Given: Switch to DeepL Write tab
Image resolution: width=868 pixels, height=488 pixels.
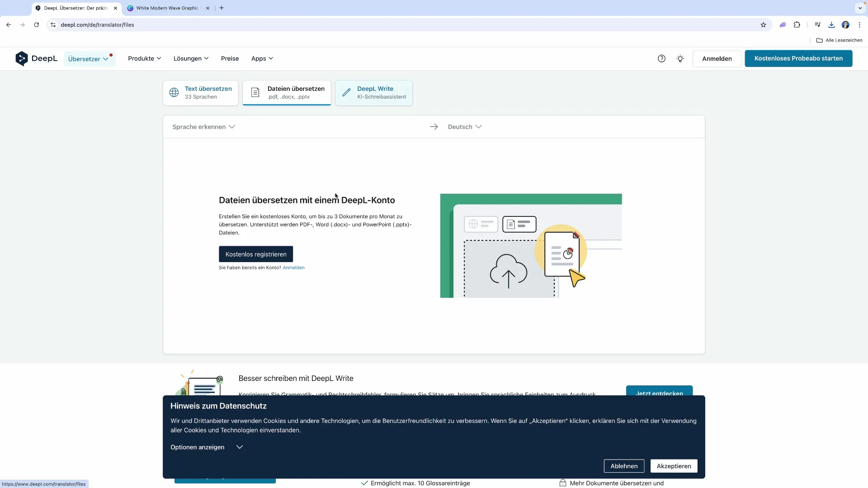Looking at the screenshot, I should (x=374, y=93).
